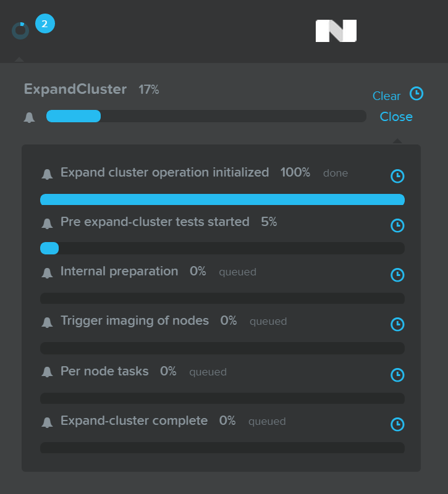Click the Nutanix logo

pyautogui.click(x=336, y=30)
